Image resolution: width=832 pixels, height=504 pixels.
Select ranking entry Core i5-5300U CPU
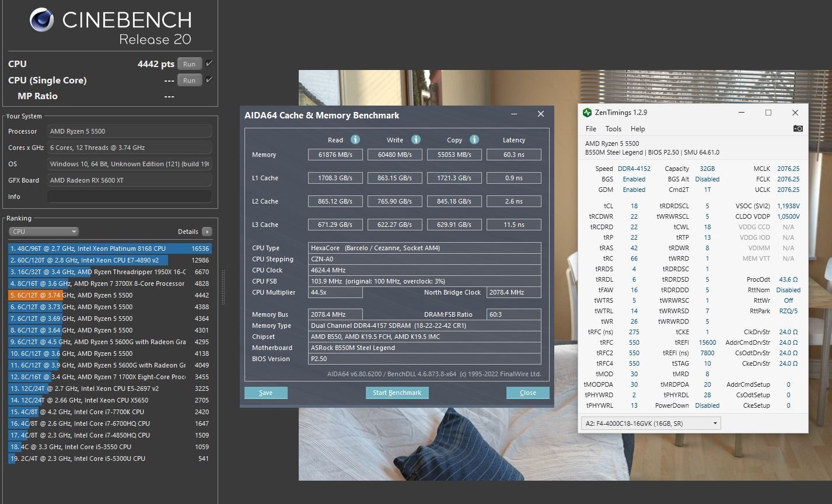pyautogui.click(x=110, y=459)
